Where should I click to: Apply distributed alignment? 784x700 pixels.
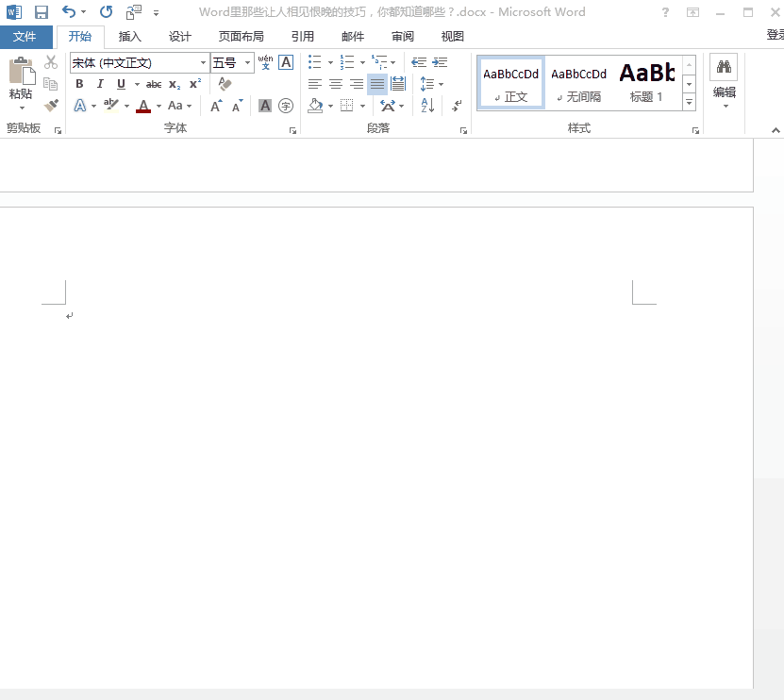398,84
